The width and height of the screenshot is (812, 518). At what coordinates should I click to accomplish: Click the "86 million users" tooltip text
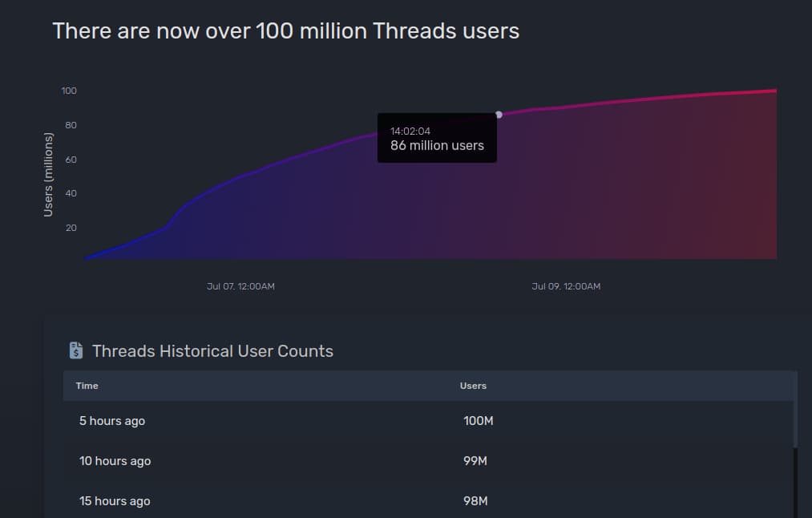437,146
